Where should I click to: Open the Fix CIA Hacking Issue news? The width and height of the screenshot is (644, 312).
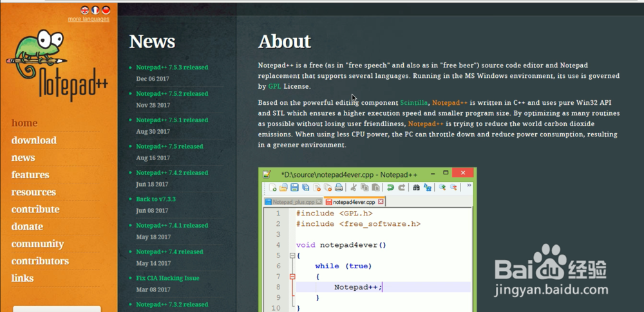coord(167,278)
